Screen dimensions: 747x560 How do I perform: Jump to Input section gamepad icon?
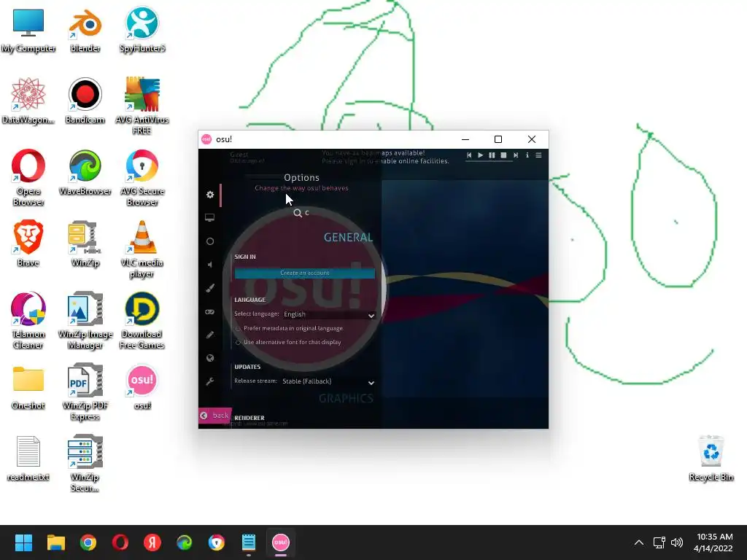[x=209, y=312]
